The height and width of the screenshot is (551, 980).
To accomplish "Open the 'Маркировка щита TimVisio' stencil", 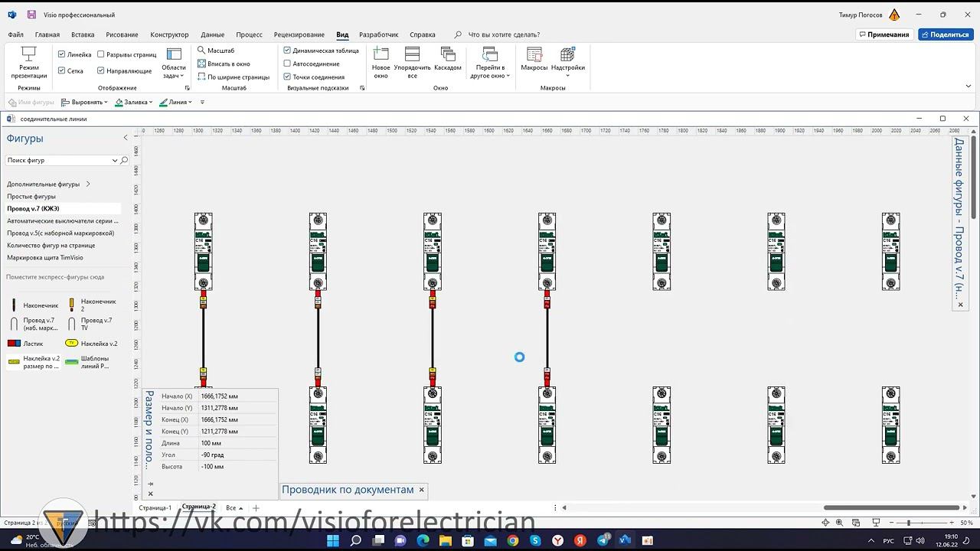I will [45, 258].
